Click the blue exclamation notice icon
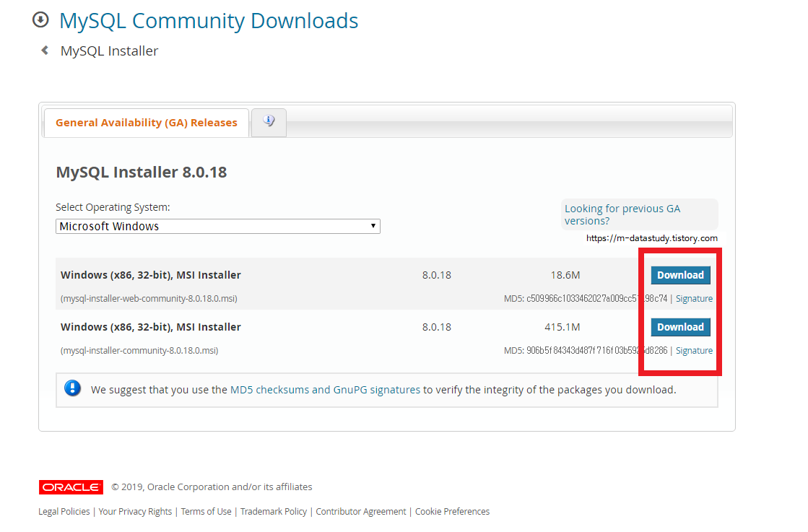This screenshot has width=808, height=532. pyautogui.click(x=73, y=388)
